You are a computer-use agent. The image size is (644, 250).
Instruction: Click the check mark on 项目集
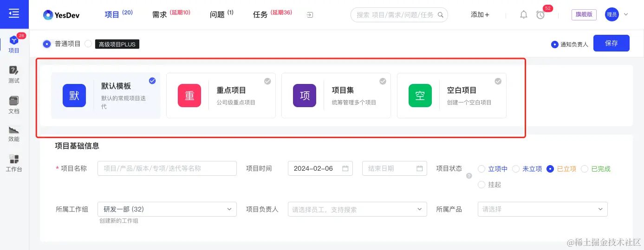(383, 81)
